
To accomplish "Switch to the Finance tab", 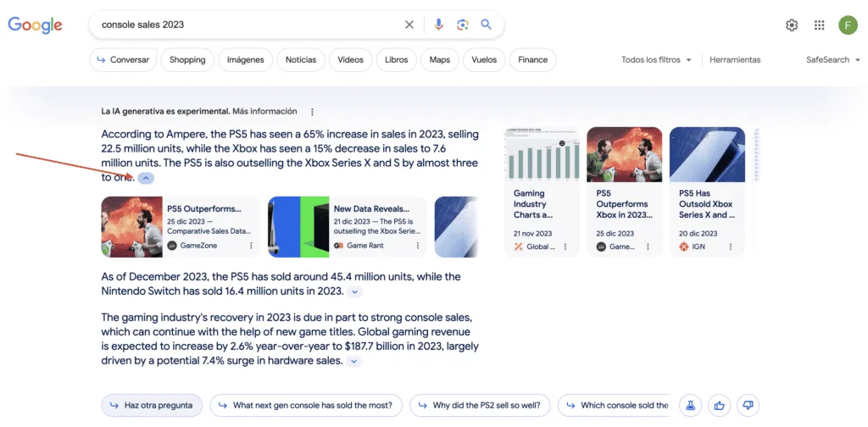I will pos(532,60).
